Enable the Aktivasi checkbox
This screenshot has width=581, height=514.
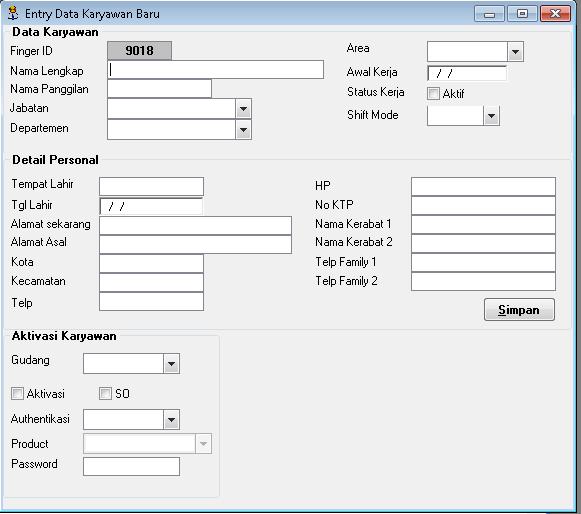click(17, 394)
